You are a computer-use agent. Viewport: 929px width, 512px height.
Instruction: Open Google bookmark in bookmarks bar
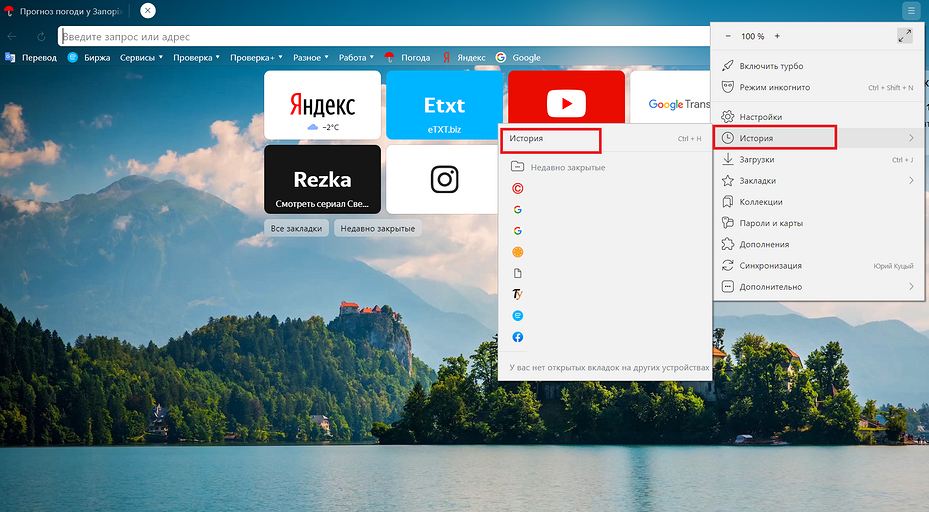[518, 57]
